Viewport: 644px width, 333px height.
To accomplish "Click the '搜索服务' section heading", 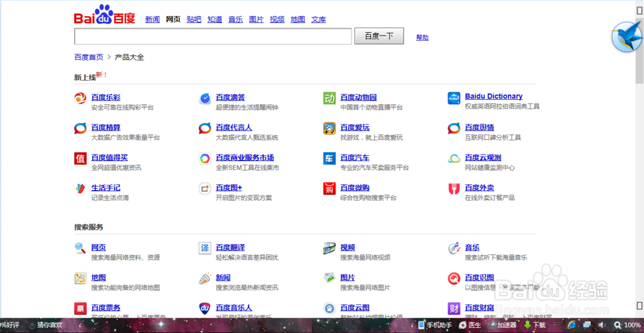I will pyautogui.click(x=89, y=227).
